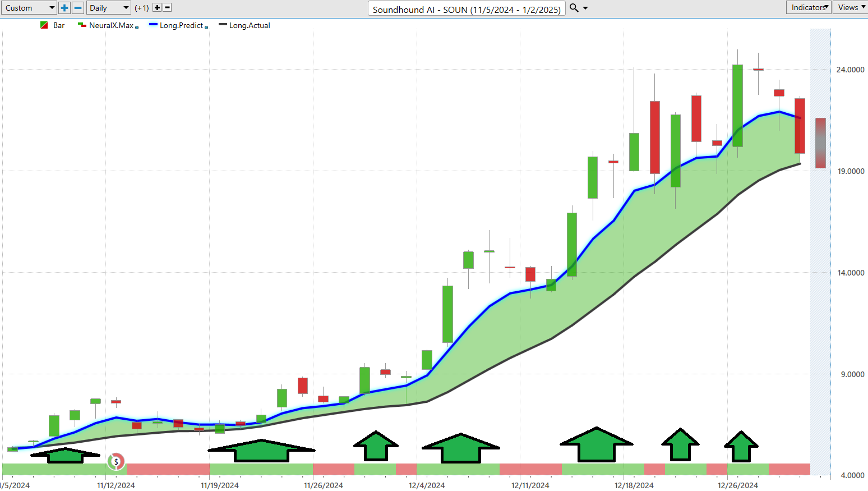This screenshot has height=491, width=868.
Task: Expand the dropdown arrow beside the search icon
Action: point(585,8)
